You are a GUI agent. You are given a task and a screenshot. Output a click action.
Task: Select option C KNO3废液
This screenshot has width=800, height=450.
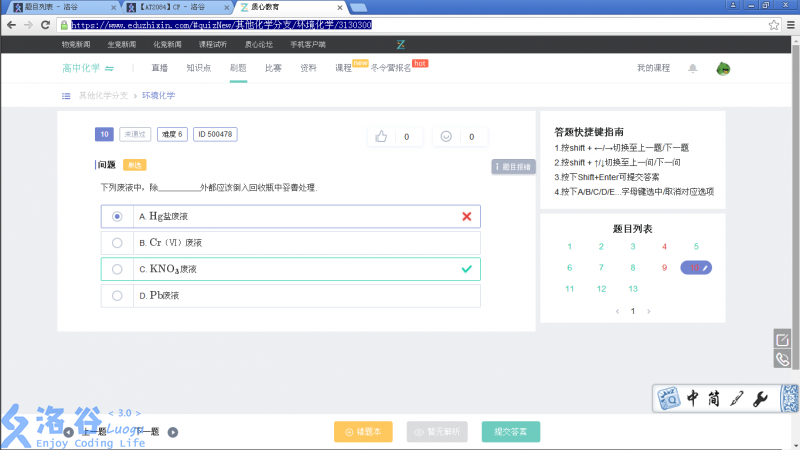pyautogui.click(x=117, y=269)
